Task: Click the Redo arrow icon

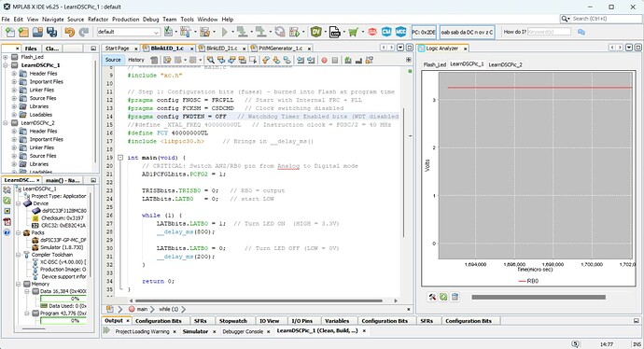Action: (x=84, y=32)
